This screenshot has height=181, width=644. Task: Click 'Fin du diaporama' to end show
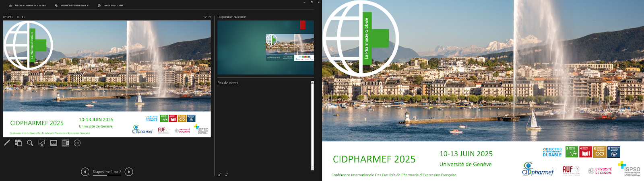pyautogui.click(x=114, y=6)
